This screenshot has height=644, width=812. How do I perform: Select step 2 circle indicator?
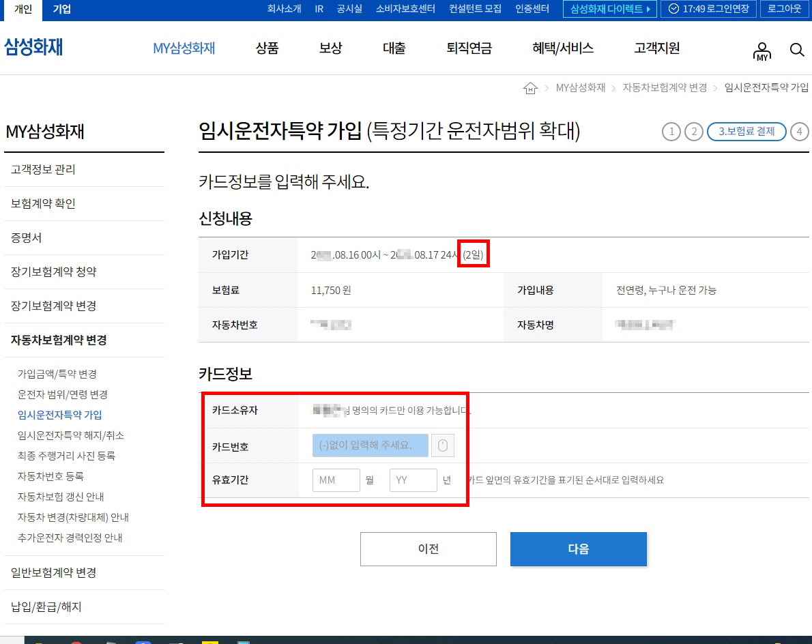point(694,132)
